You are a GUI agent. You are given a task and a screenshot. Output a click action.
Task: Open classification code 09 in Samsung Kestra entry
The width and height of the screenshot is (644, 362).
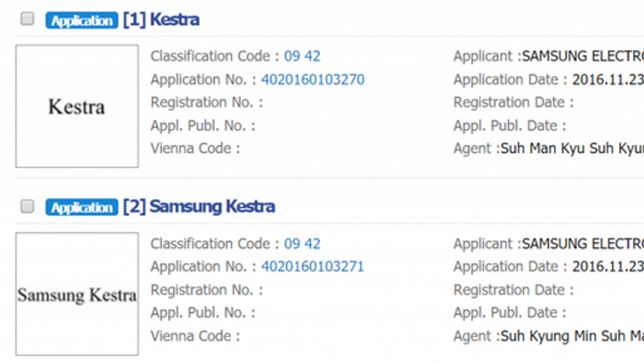pos(292,244)
